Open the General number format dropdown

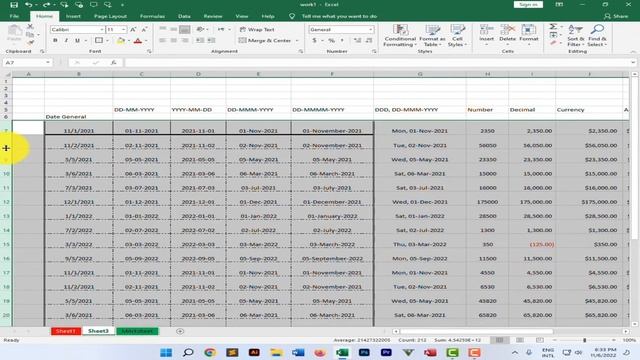click(371, 29)
